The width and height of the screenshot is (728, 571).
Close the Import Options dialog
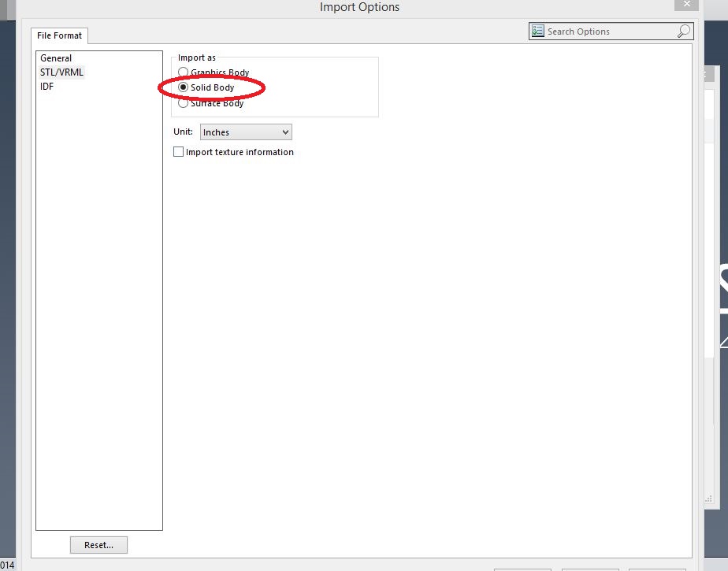(685, 5)
